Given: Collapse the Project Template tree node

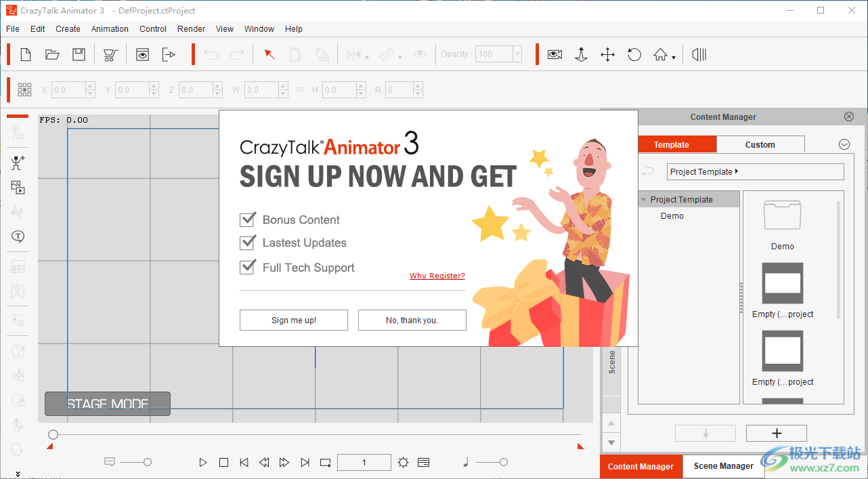Looking at the screenshot, I should point(644,200).
